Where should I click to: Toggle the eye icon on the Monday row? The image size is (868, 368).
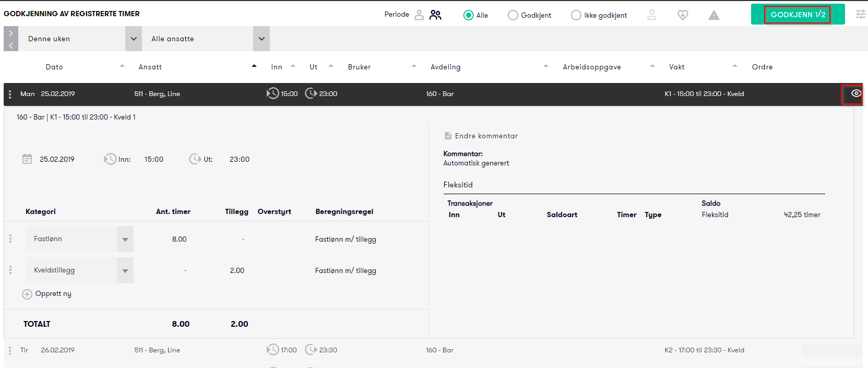pos(856,93)
